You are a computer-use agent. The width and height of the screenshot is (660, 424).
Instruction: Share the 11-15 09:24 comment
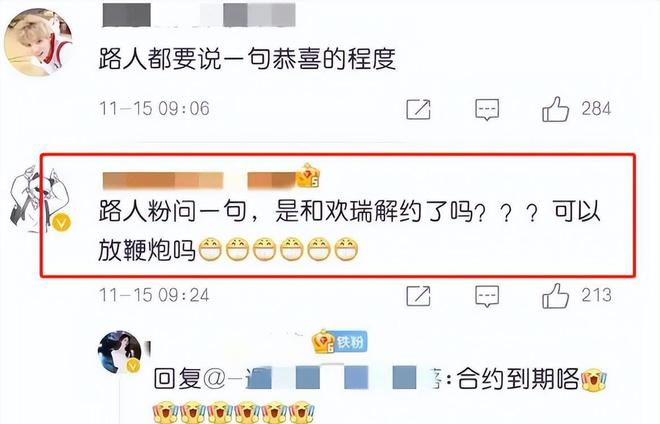(418, 296)
